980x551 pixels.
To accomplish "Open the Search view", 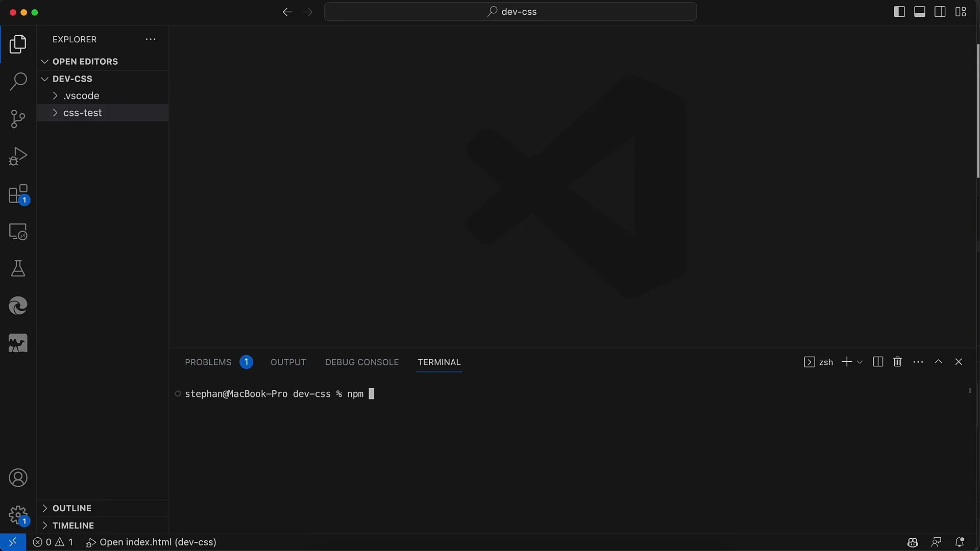I will (x=18, y=82).
